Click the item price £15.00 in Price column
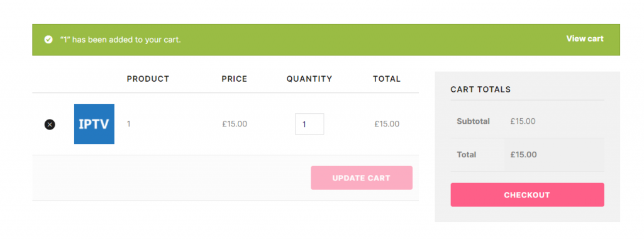644x239 pixels. [x=235, y=124]
